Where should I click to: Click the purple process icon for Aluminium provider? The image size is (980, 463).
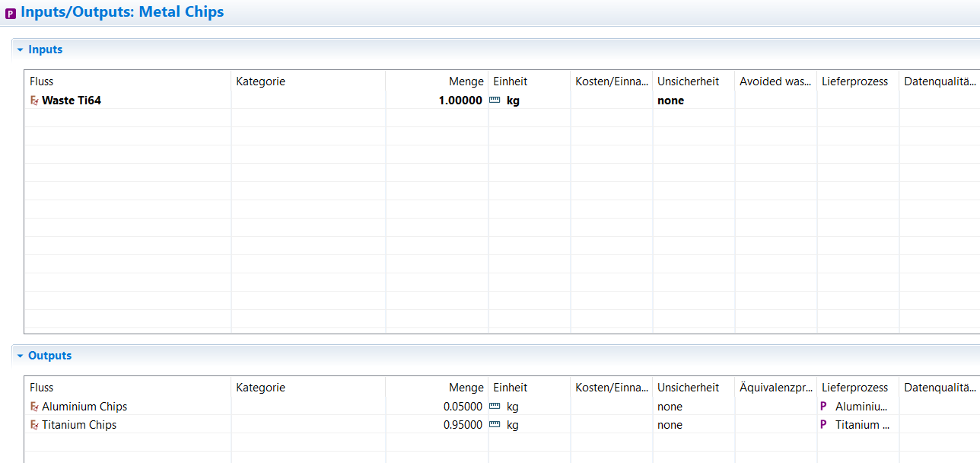pos(823,407)
